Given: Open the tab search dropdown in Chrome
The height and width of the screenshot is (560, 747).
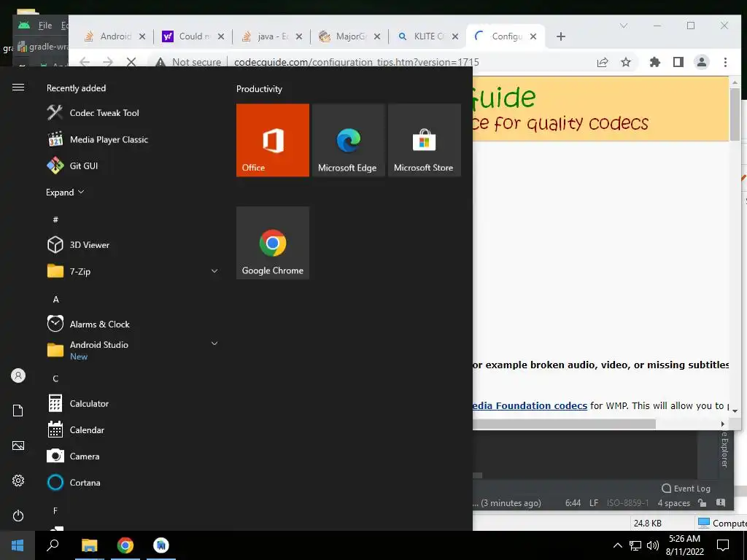Looking at the screenshot, I should coord(624,26).
